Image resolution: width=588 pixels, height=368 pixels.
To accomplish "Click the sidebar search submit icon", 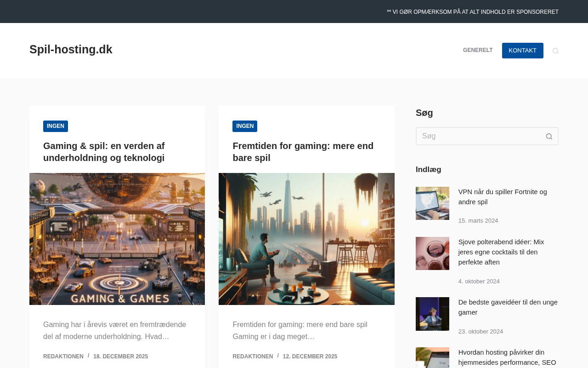I will pyautogui.click(x=549, y=136).
